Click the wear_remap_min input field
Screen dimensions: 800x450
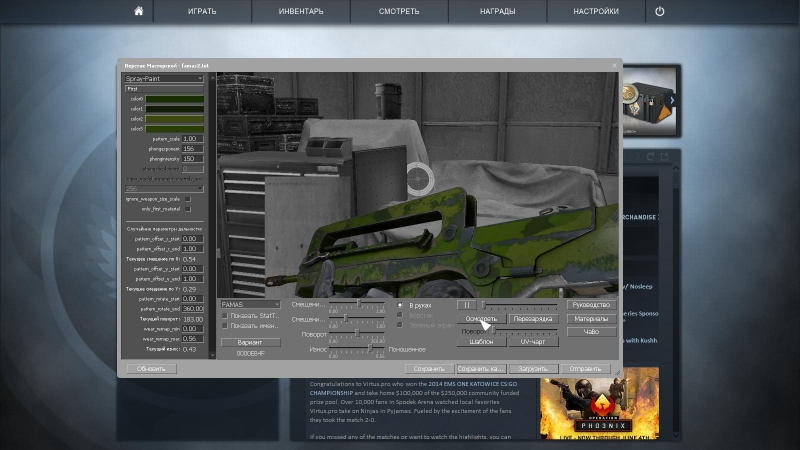pyautogui.click(x=193, y=329)
